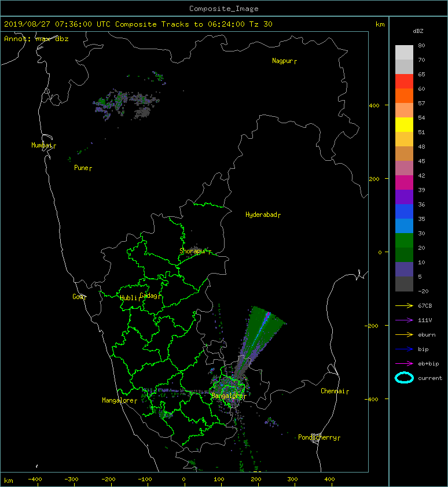This screenshot has width=448, height=487.
Task: Click the 111V purple arrow legend icon
Action: click(x=404, y=320)
